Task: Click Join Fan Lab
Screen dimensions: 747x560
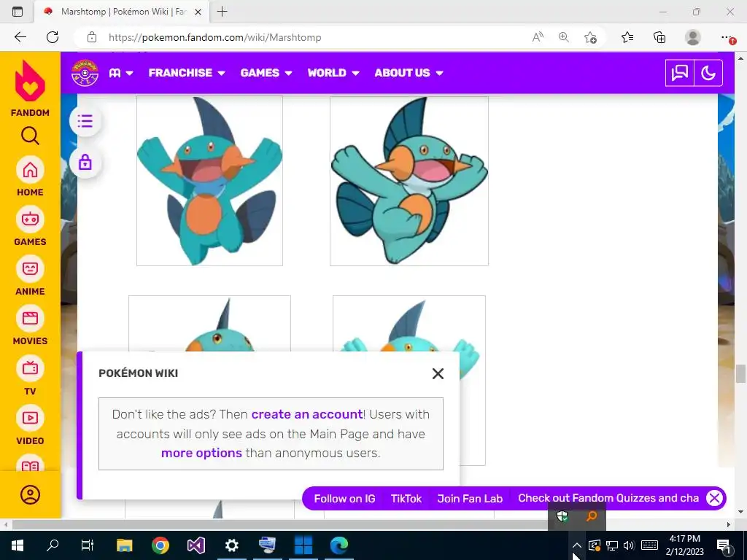Action: click(470, 499)
